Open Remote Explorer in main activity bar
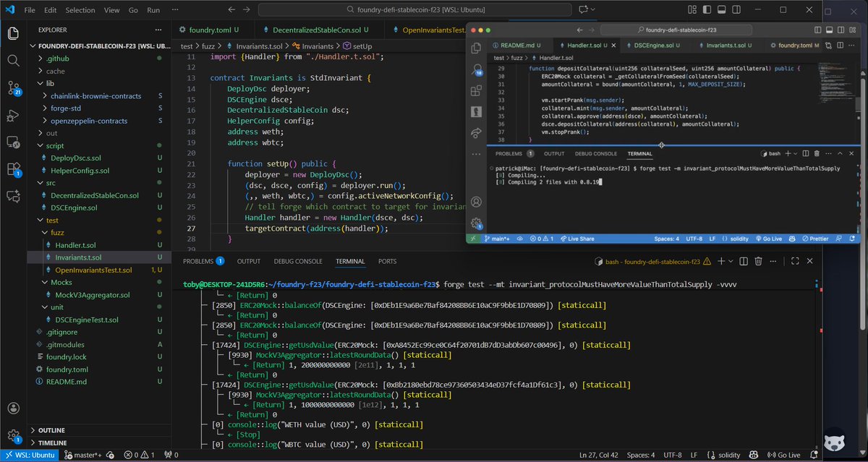 point(14,142)
